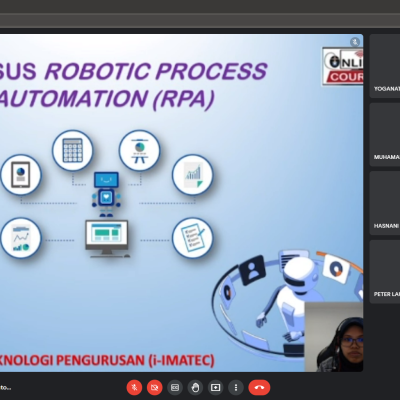Turn on the camera button
The height and width of the screenshot is (400, 400).
click(x=154, y=387)
